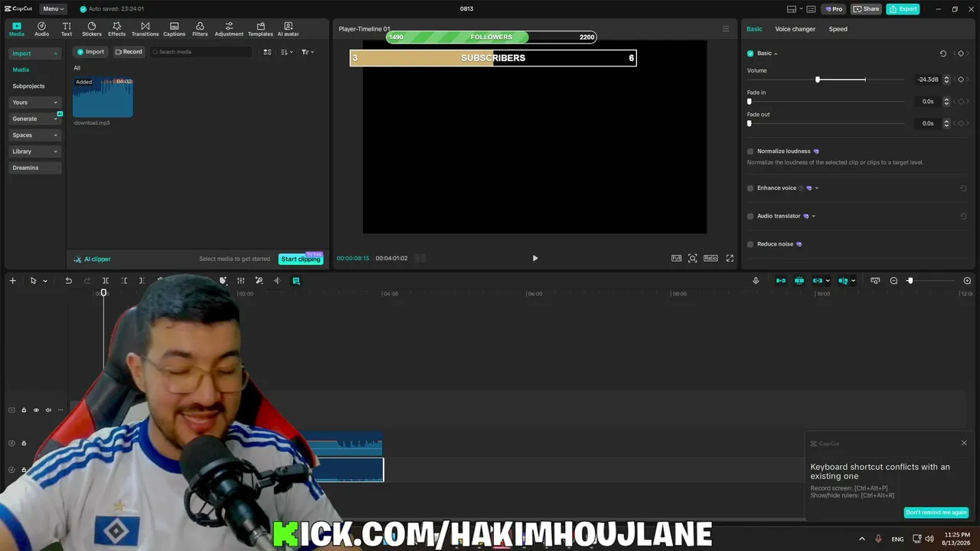980x551 pixels.
Task: Switch media panel to grid view
Action: point(267,52)
